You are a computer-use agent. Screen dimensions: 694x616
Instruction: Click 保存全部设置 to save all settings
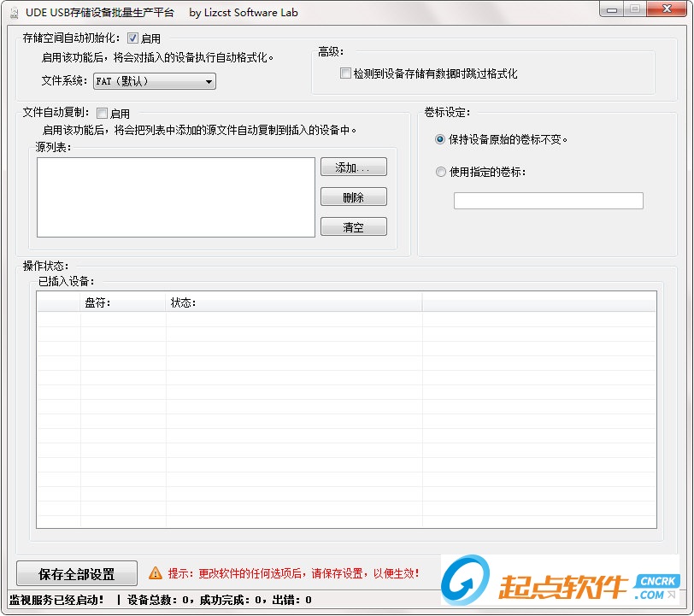(x=76, y=572)
